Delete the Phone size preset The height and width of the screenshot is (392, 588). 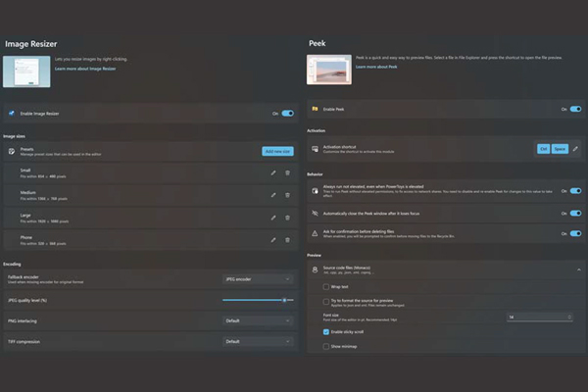(287, 240)
